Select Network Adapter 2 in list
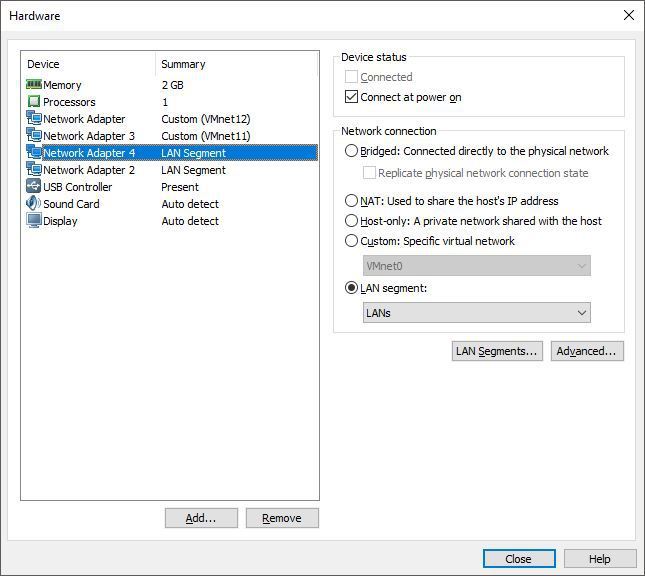The width and height of the screenshot is (645, 576). [89, 170]
